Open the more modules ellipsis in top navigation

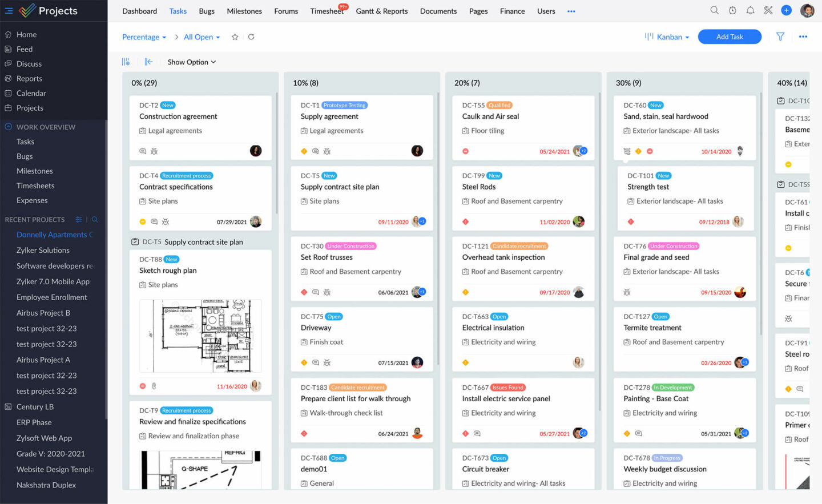(x=571, y=11)
